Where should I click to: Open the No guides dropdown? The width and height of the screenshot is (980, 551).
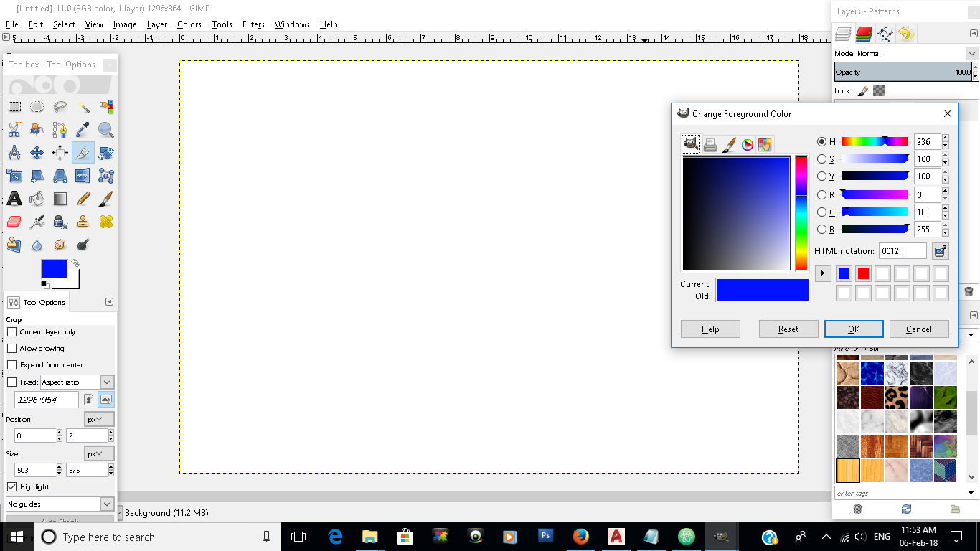click(60, 504)
